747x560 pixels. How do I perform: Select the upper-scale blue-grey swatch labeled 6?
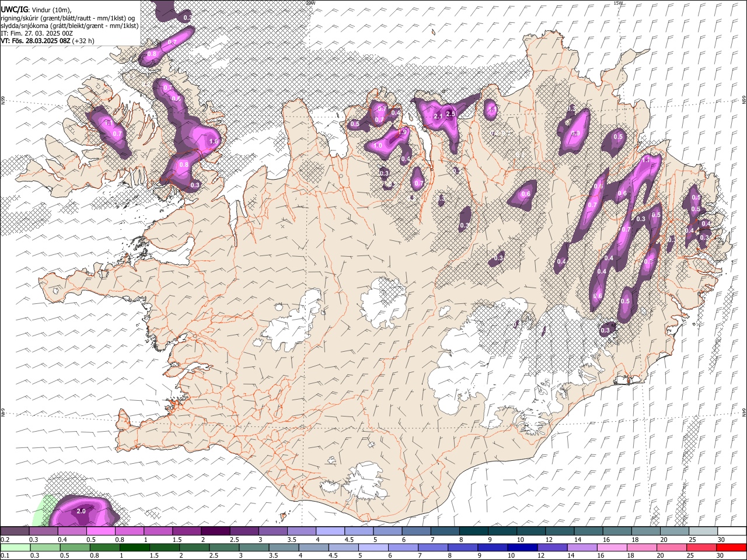coord(416,531)
